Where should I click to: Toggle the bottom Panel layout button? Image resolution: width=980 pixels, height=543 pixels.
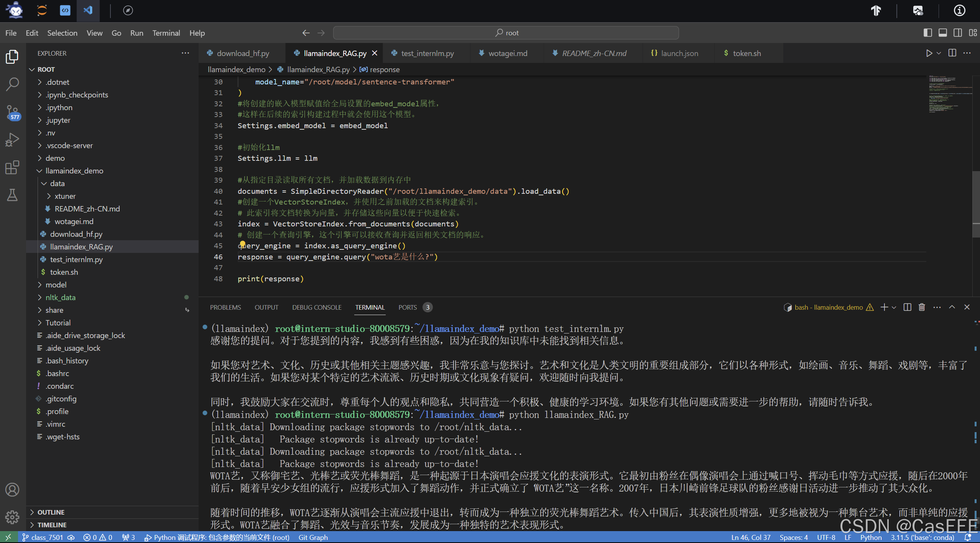[x=942, y=33]
